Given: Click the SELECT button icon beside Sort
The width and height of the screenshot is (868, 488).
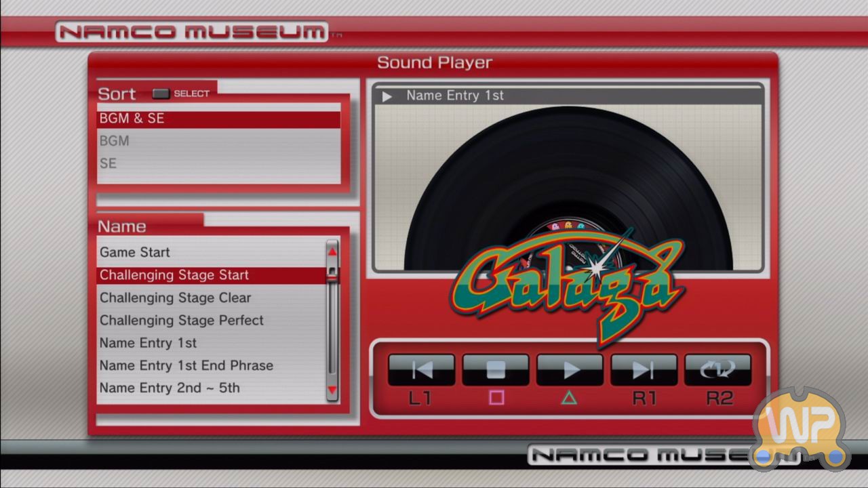Looking at the screenshot, I should [x=161, y=94].
